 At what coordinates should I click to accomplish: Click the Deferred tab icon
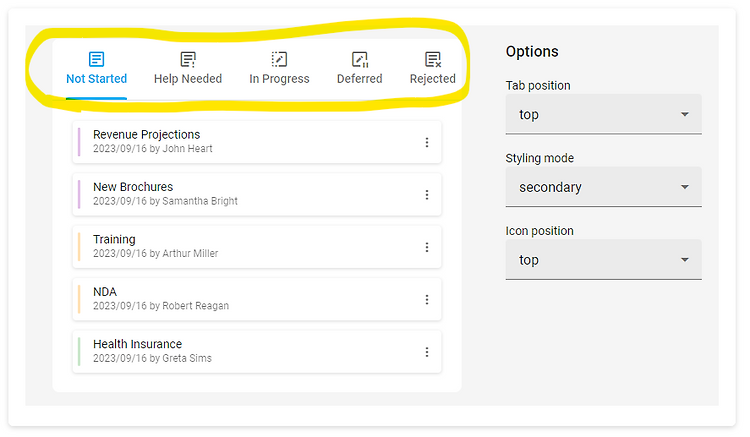360,59
